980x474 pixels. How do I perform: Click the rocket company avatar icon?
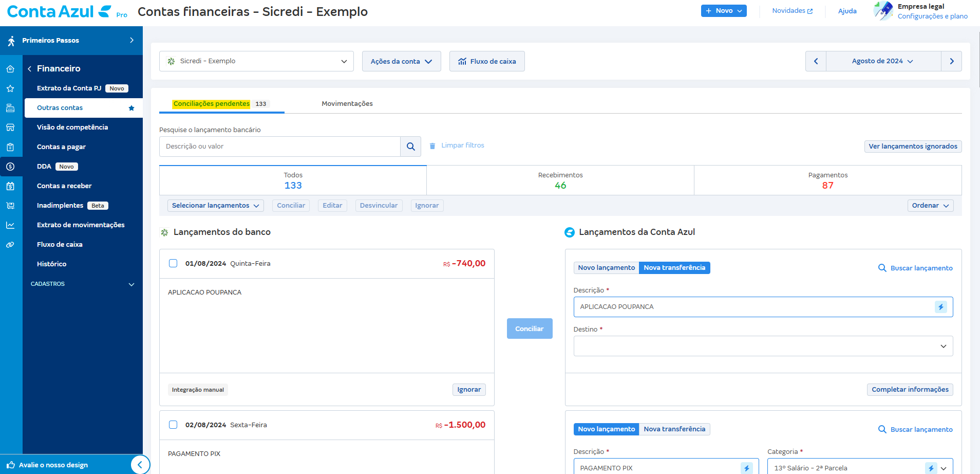click(x=883, y=11)
